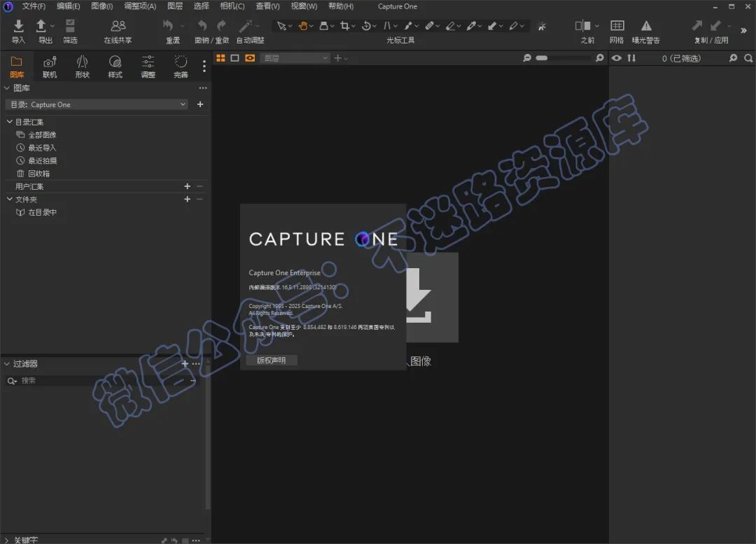Select the arrow pointer cursor tool
Image resolution: width=756 pixels, height=544 pixels.
click(x=281, y=26)
